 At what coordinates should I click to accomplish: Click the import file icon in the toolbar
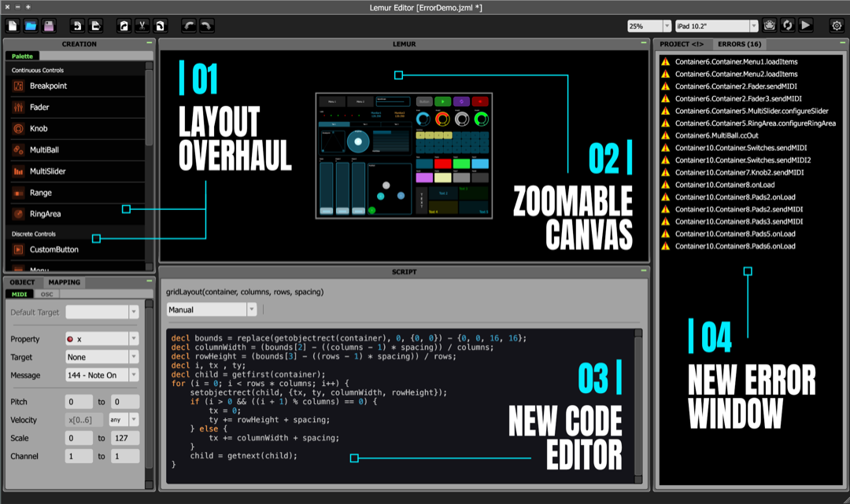pos(77,25)
